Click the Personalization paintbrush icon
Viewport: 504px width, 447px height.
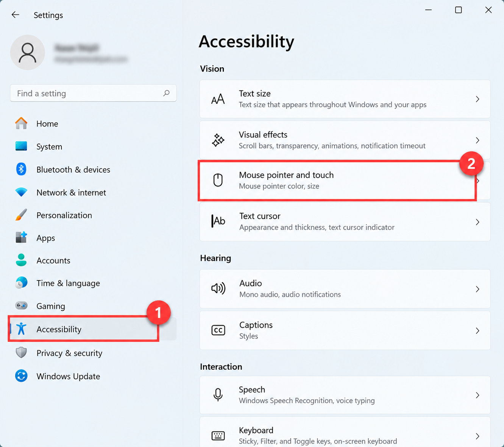click(x=21, y=215)
